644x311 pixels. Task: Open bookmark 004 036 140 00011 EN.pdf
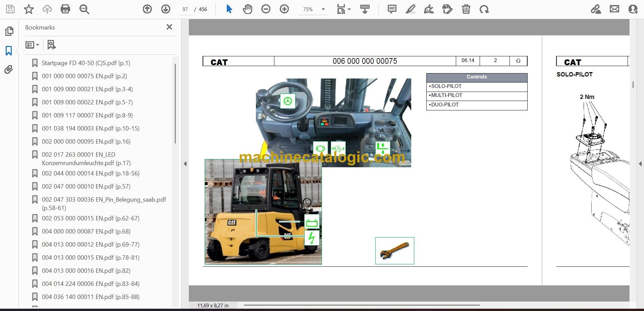pyautogui.click(x=91, y=297)
